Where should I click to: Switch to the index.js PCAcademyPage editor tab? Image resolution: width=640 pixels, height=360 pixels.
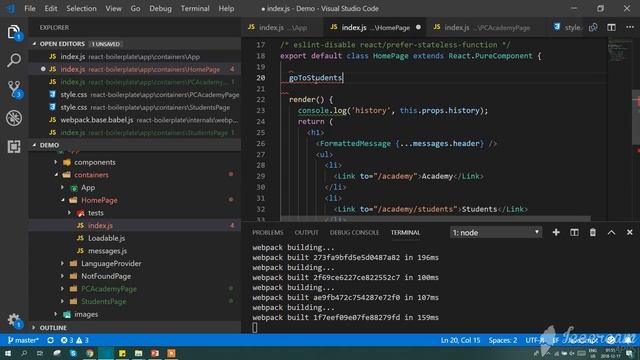(x=487, y=27)
